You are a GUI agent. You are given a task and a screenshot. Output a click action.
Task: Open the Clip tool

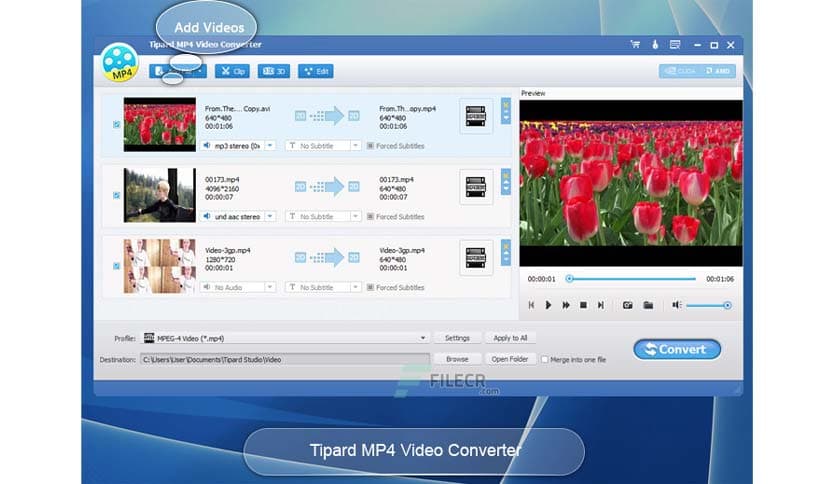(x=232, y=71)
